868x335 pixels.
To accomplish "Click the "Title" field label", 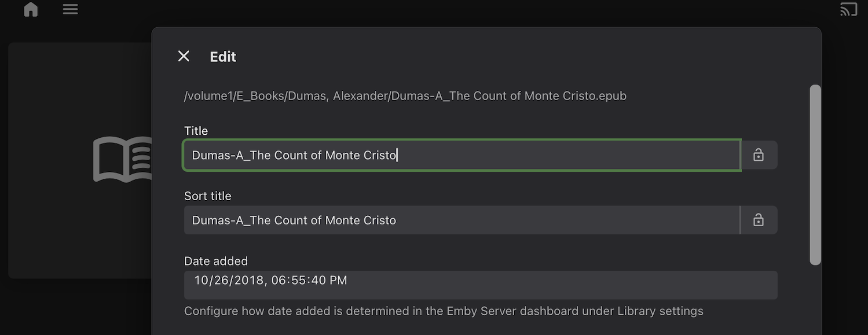I will (x=196, y=131).
